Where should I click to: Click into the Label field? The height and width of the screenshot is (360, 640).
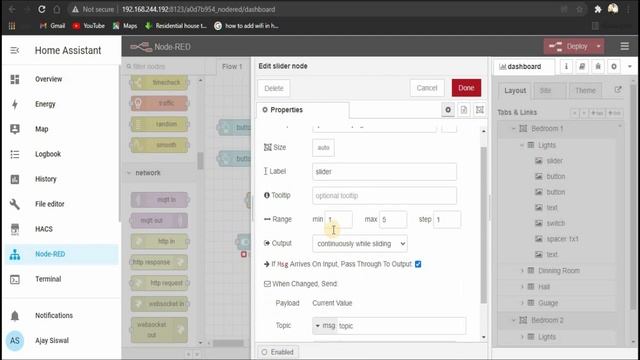(x=384, y=172)
